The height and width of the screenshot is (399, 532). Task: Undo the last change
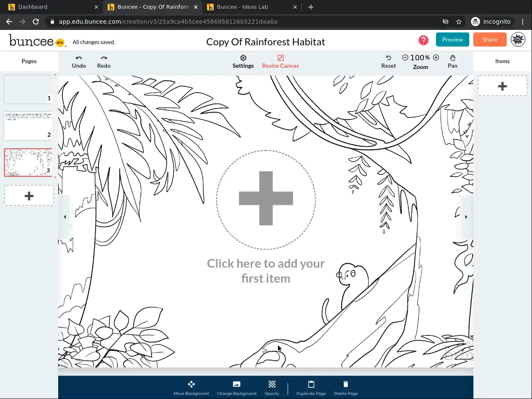(x=79, y=62)
